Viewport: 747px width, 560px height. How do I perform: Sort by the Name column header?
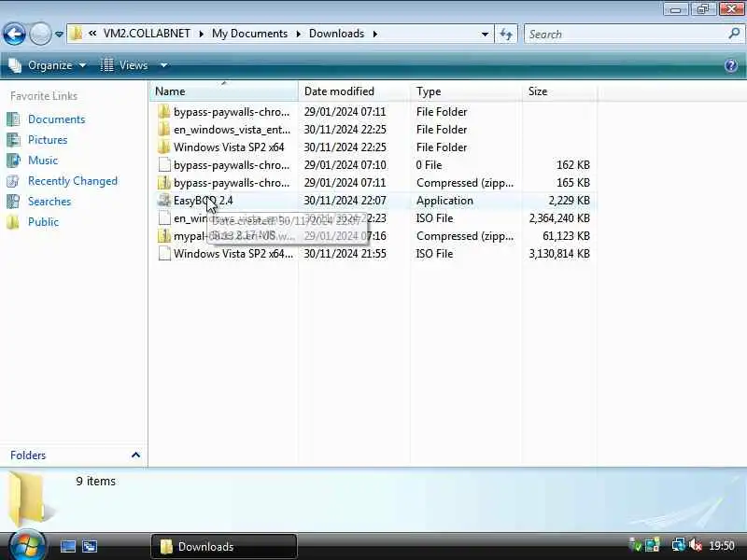tap(224, 91)
